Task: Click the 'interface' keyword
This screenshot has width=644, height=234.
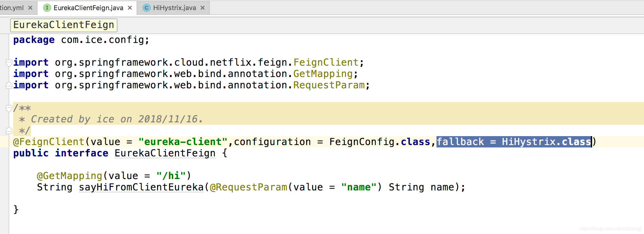Action: click(x=82, y=153)
